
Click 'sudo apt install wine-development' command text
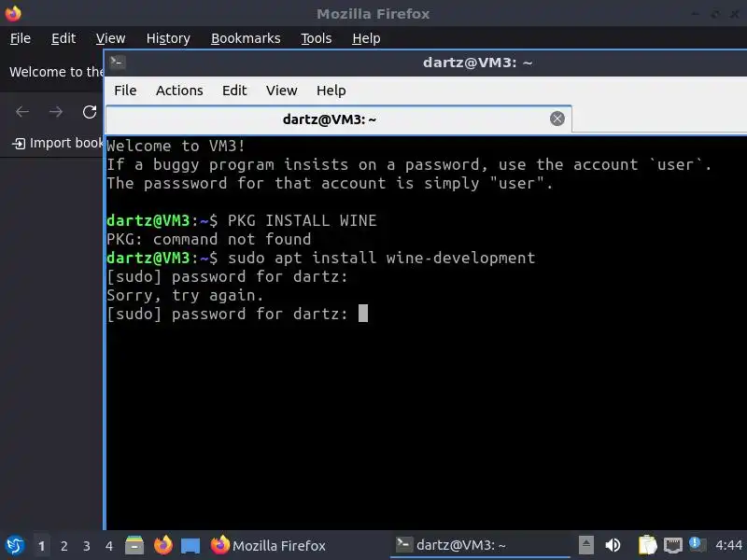[382, 259]
